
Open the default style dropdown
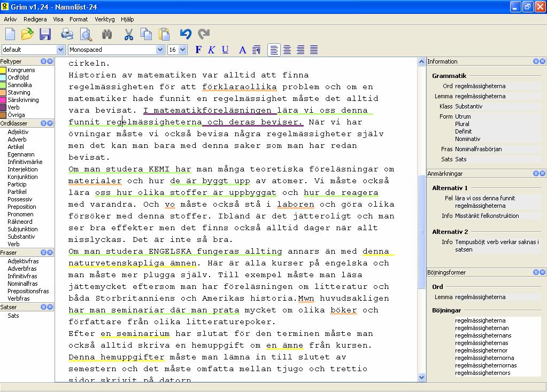(x=61, y=50)
